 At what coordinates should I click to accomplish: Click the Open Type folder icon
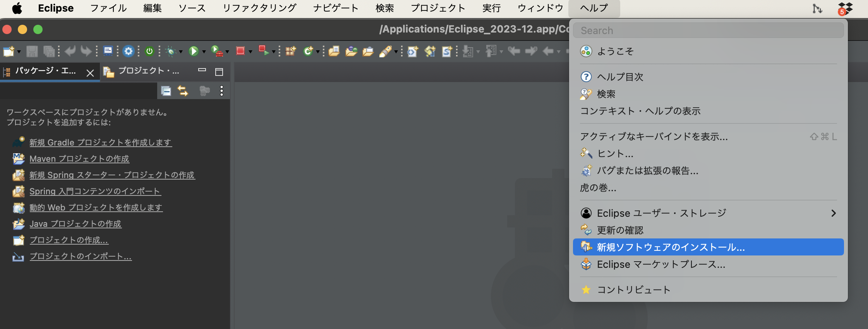click(x=334, y=51)
